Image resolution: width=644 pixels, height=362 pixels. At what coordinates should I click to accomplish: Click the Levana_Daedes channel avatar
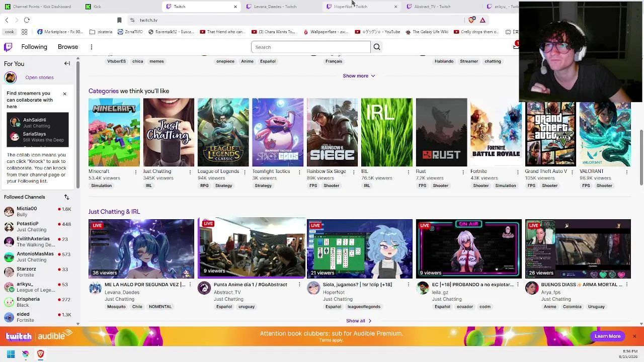coord(95,288)
